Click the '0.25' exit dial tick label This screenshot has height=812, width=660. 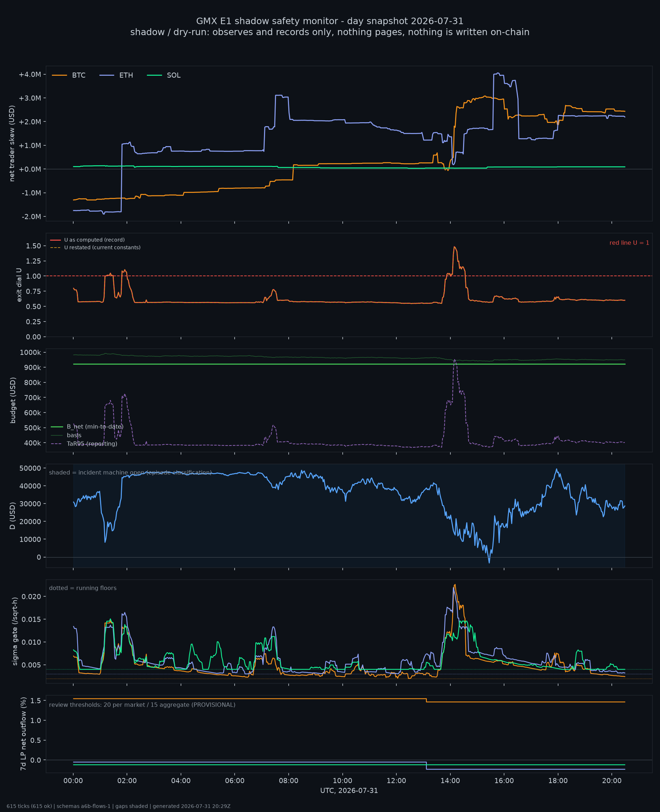33,322
